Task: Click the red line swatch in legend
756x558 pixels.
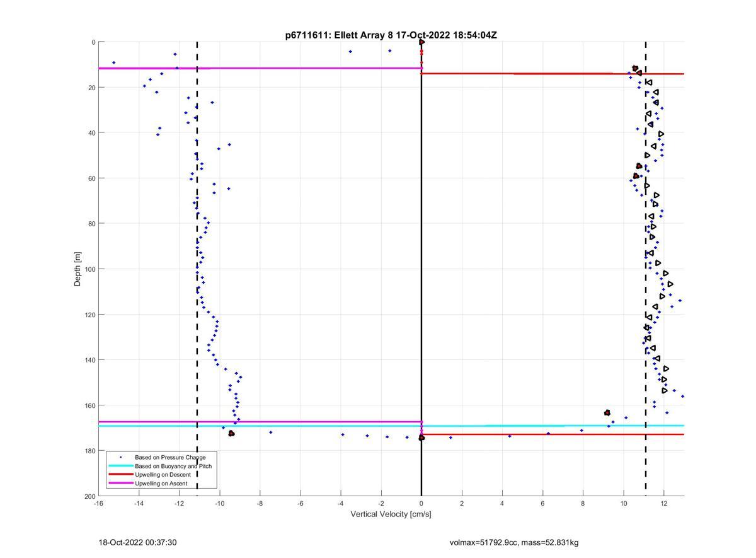Action: click(x=120, y=474)
